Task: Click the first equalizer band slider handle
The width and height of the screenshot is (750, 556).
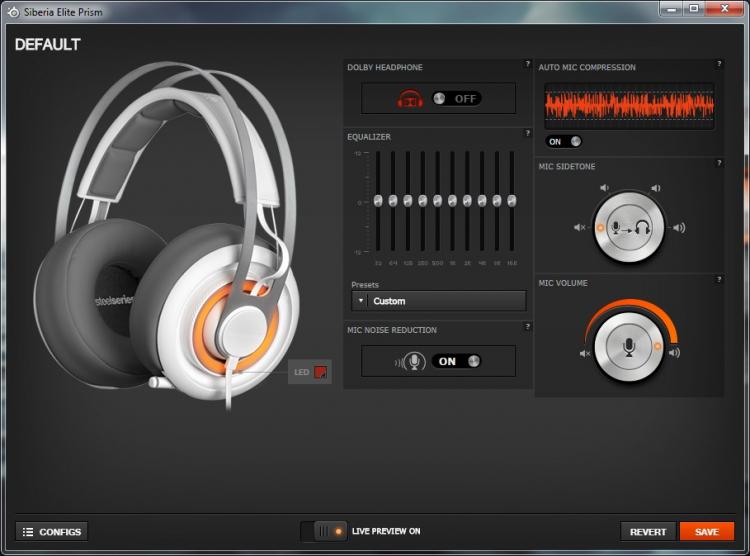Action: (x=378, y=200)
